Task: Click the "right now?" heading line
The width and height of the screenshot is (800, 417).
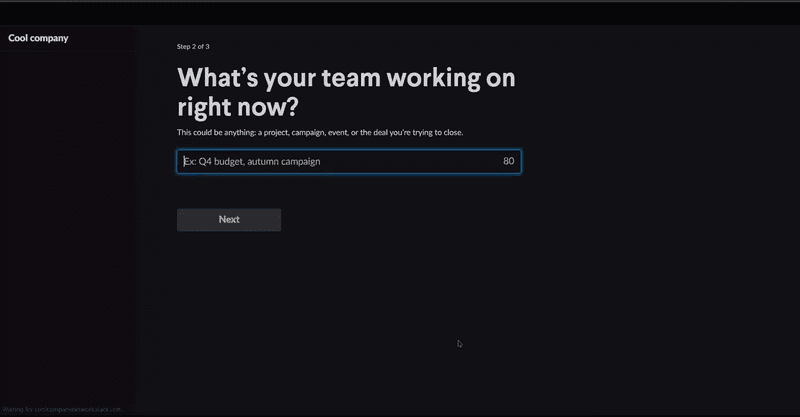Action: coord(237,108)
